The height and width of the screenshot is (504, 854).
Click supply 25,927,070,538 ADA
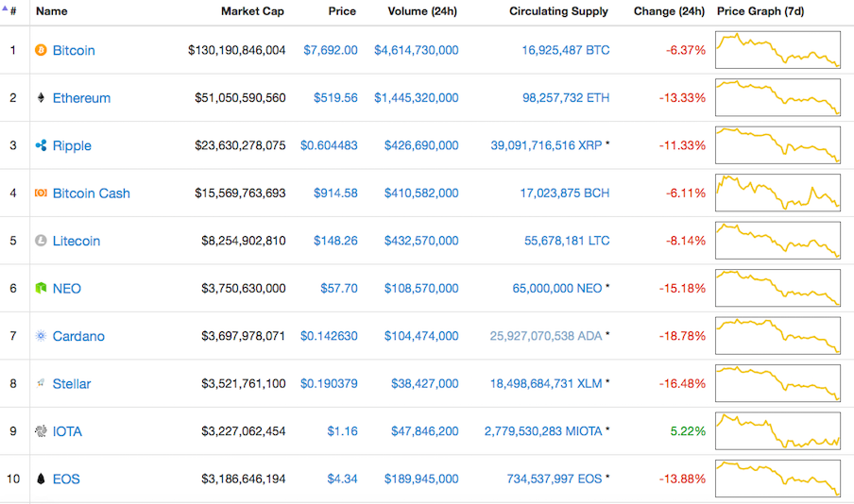pos(546,336)
